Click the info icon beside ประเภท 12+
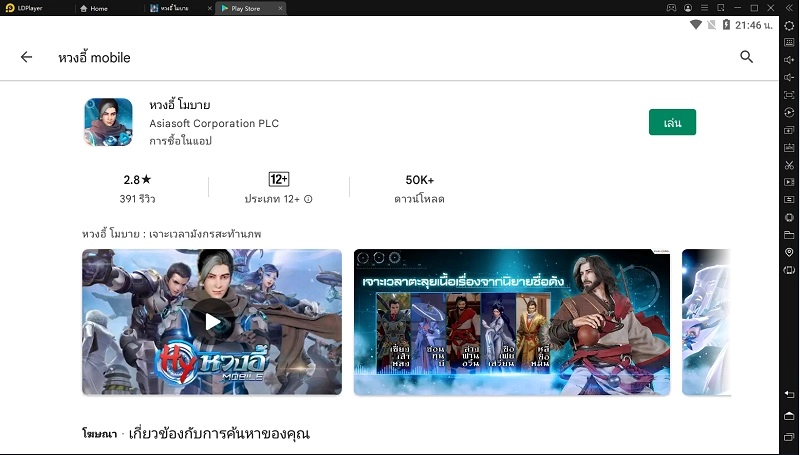This screenshot has height=455, width=800. 308,199
